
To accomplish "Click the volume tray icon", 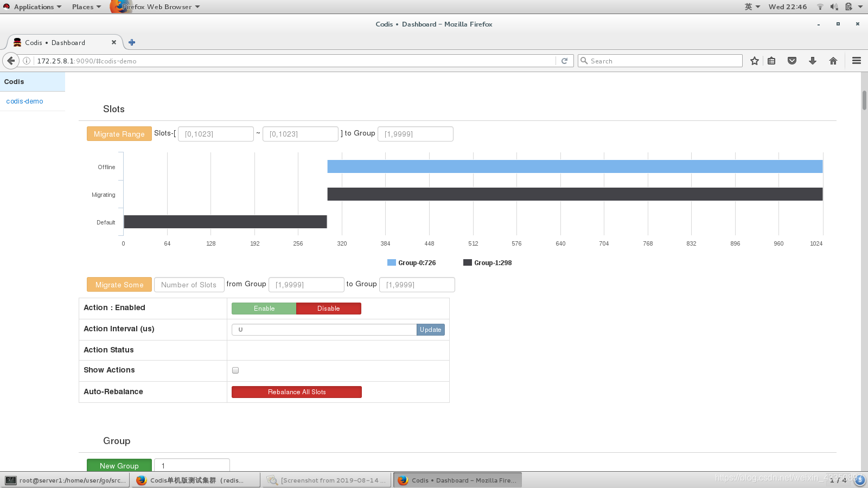I will (x=834, y=7).
